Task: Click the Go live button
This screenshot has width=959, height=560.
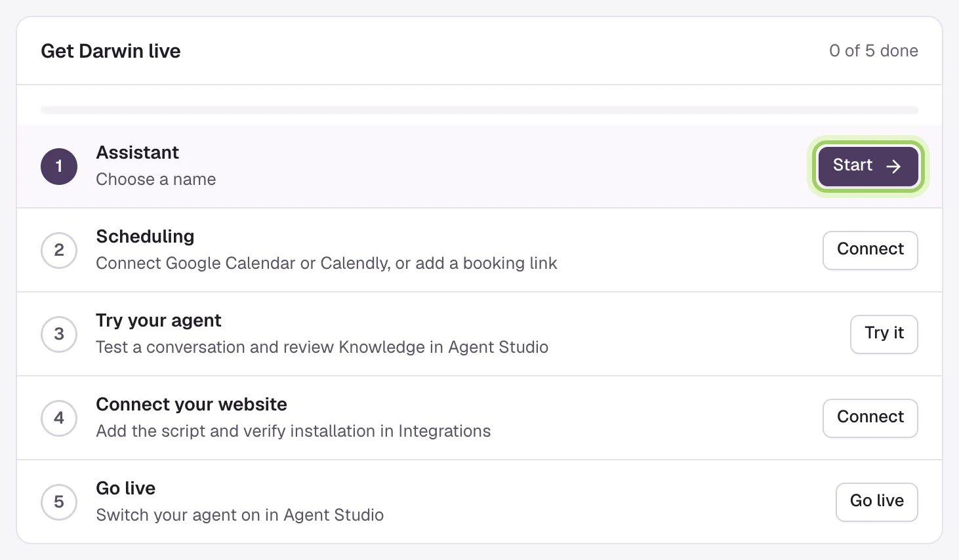Action: (876, 502)
